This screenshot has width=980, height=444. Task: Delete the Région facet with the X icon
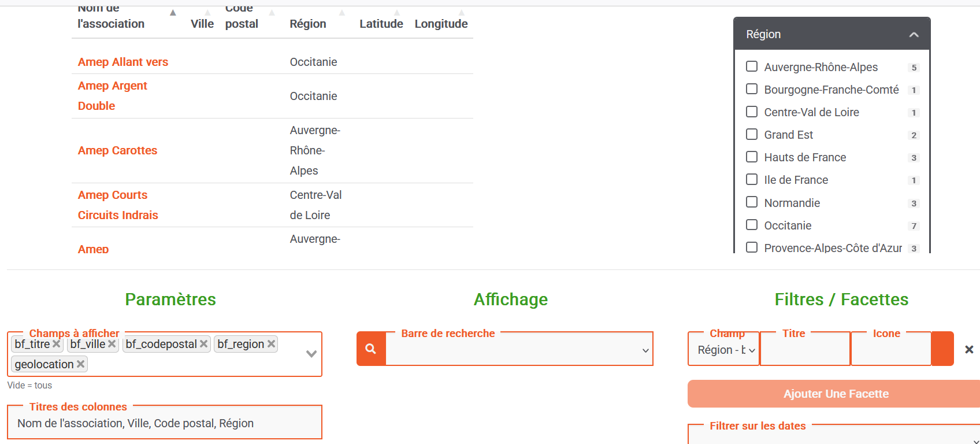click(969, 349)
